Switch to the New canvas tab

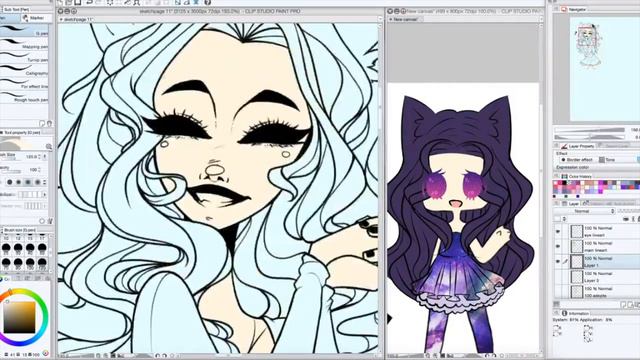pyautogui.click(x=404, y=19)
